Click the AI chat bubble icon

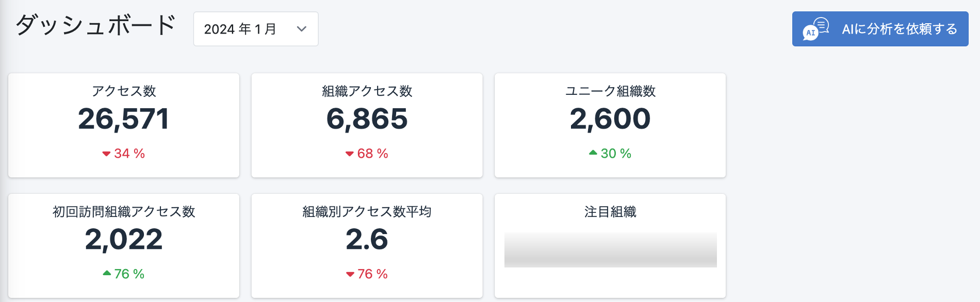pos(816,29)
